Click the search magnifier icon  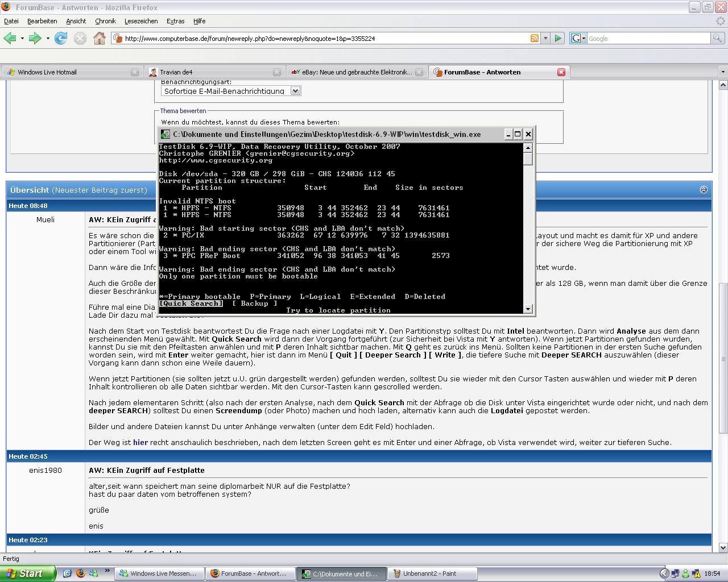pos(718,38)
